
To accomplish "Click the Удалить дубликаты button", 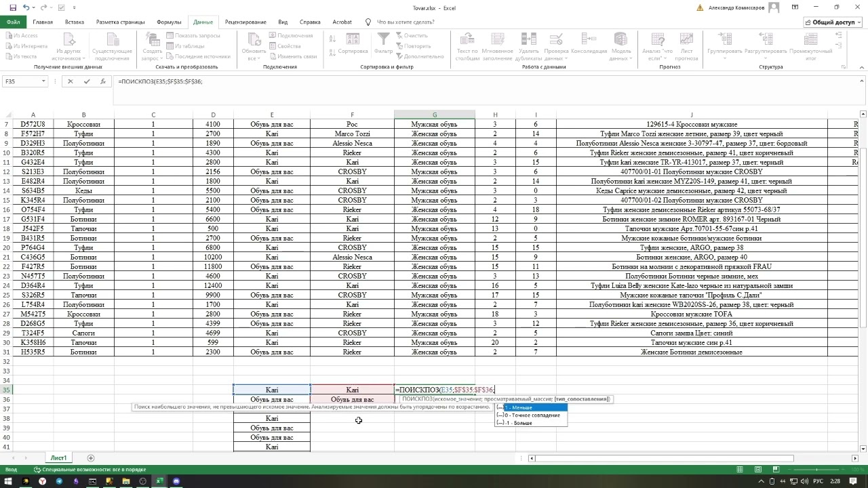I will [x=529, y=46].
